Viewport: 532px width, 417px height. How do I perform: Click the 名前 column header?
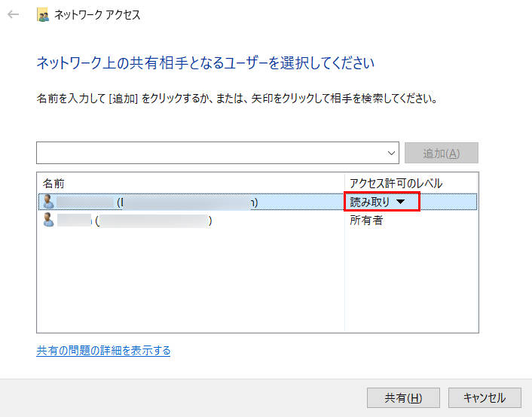(x=191, y=184)
